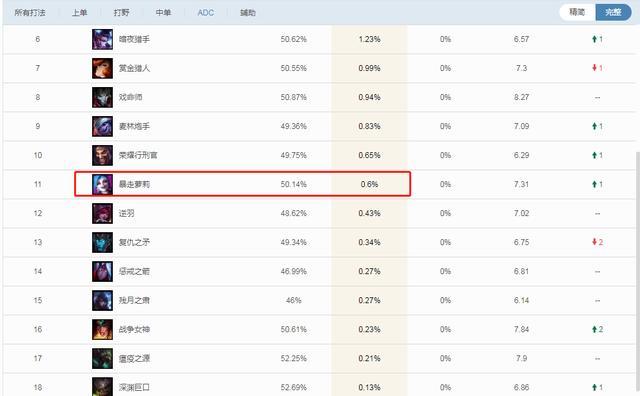The width and height of the screenshot is (640, 396).
Task: Click the rank number 11 cell
Action: pyautogui.click(x=38, y=184)
